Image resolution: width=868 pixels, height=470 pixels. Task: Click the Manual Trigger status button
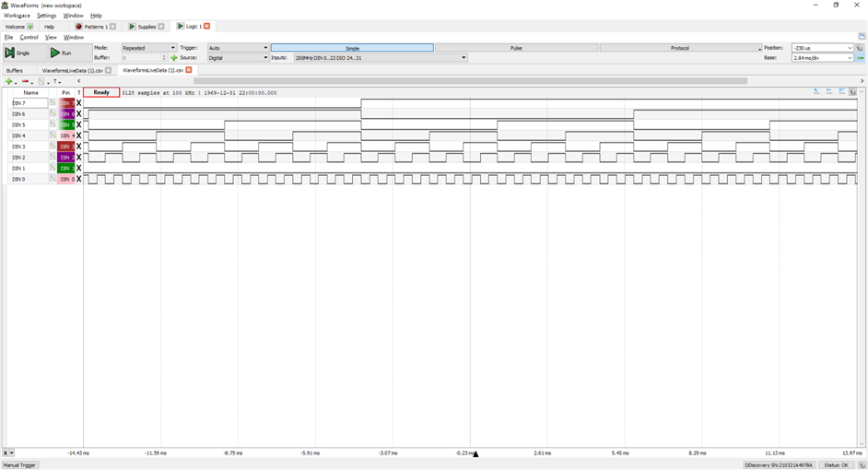click(19, 465)
